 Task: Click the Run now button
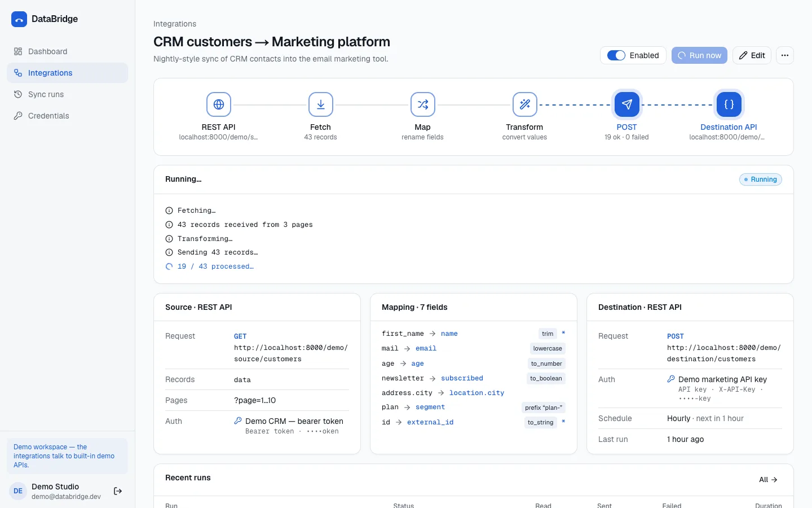(699, 55)
